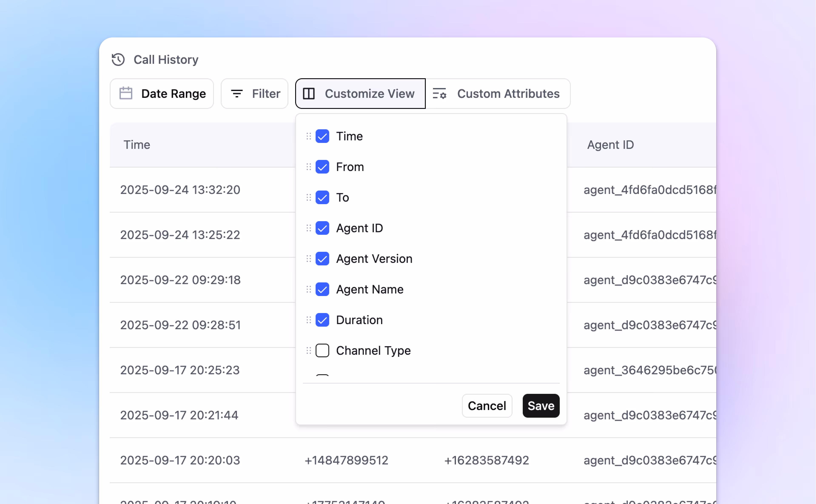Click the Custom Attributes settings-list icon
The height and width of the screenshot is (504, 816).
(x=439, y=94)
